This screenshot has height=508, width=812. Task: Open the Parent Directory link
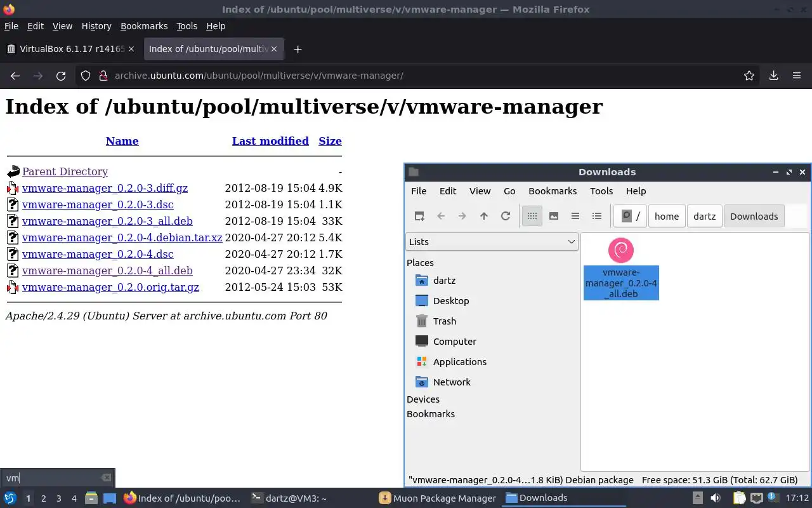pos(65,171)
